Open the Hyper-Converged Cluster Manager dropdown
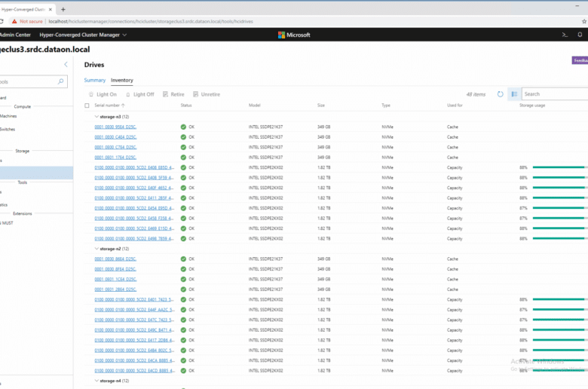The image size is (588, 389). [x=83, y=35]
